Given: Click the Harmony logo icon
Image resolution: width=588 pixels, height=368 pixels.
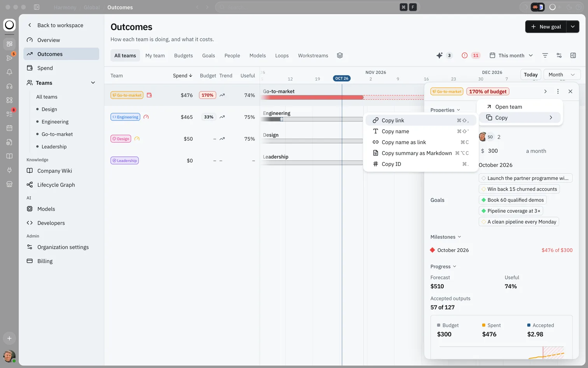Looking at the screenshot, I should pos(9,25).
